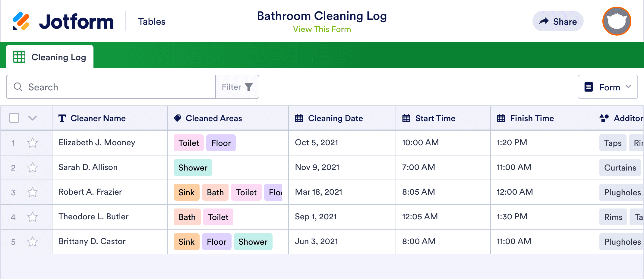Viewport: 644px width, 279px height.
Task: Select the green Shower tag chip
Action: 193,168
